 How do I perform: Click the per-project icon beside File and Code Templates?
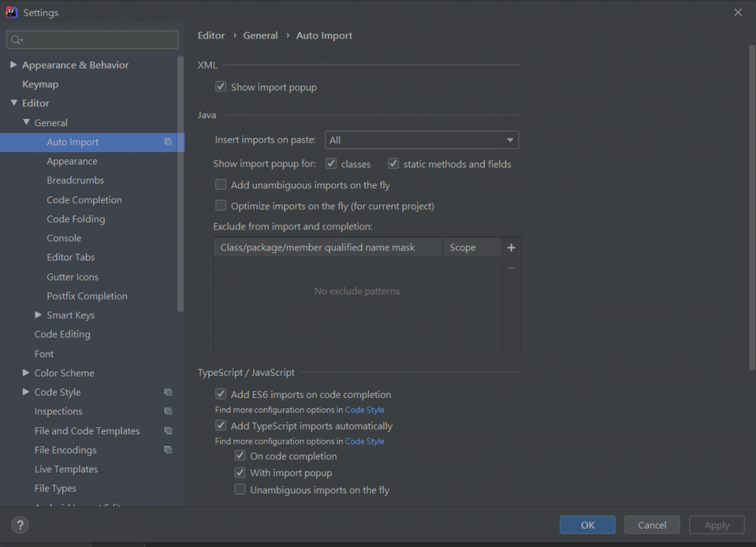click(168, 431)
